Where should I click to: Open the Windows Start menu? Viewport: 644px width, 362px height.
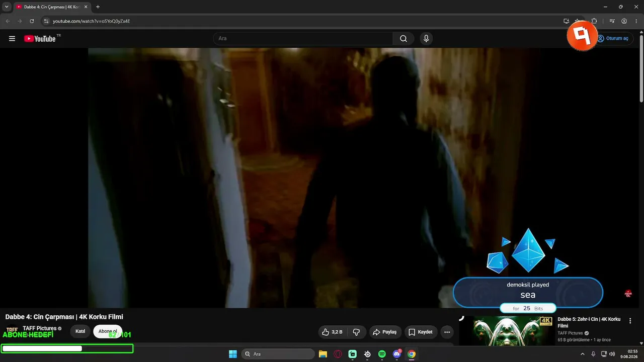(x=233, y=354)
